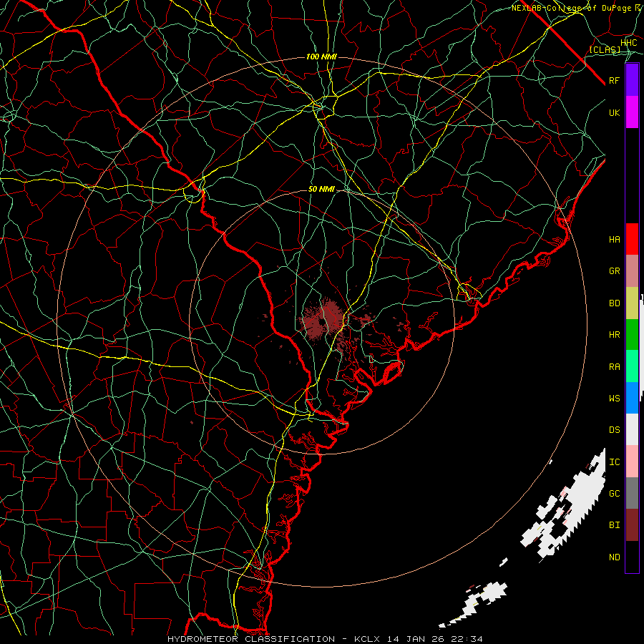644x644 pixels.
Task: Click the bright green RA legend swatch
Action: (632, 366)
